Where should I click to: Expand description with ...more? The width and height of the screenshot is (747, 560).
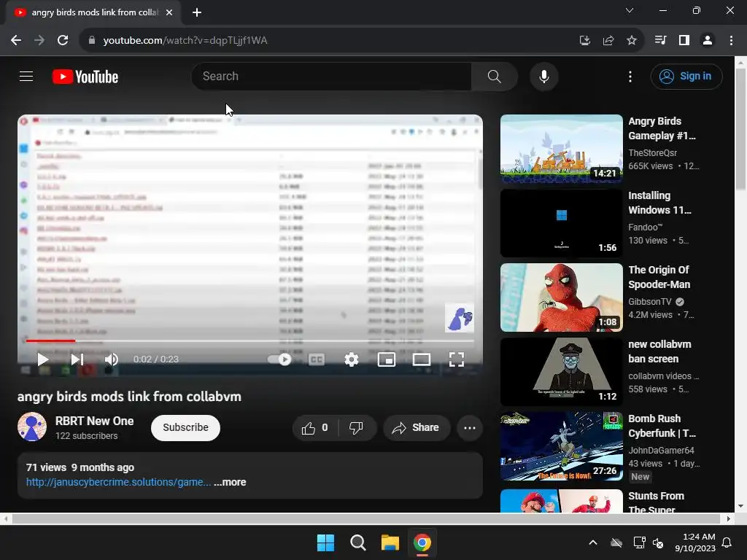point(230,482)
